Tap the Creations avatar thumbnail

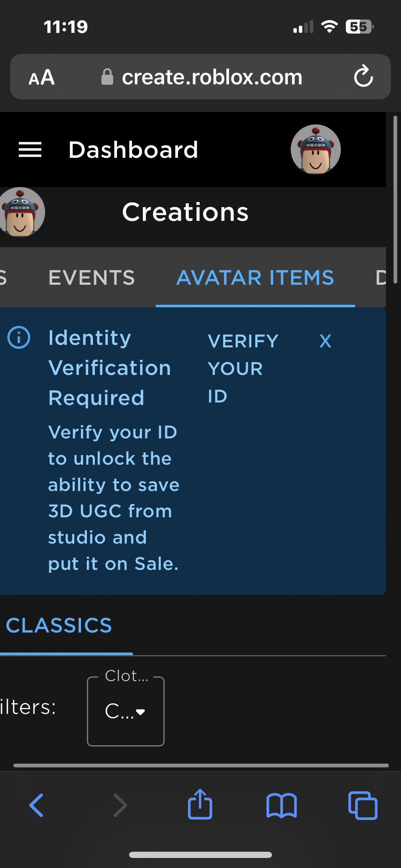click(20, 212)
